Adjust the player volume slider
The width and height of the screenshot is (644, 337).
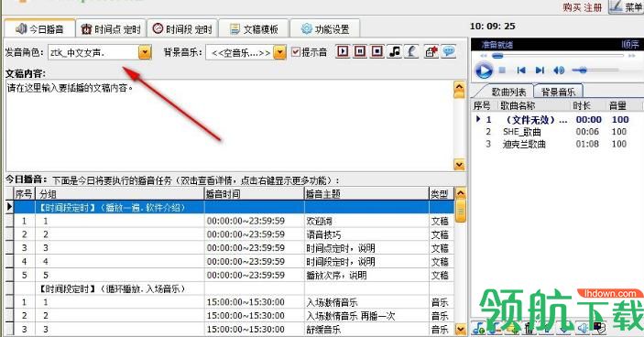595,71
